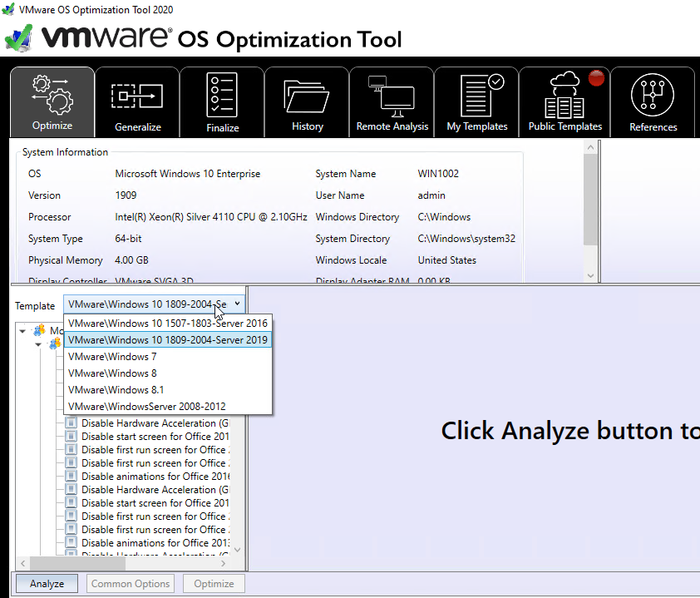Image resolution: width=700 pixels, height=598 pixels.
Task: Switch to My Templates tab
Action: 477,102
